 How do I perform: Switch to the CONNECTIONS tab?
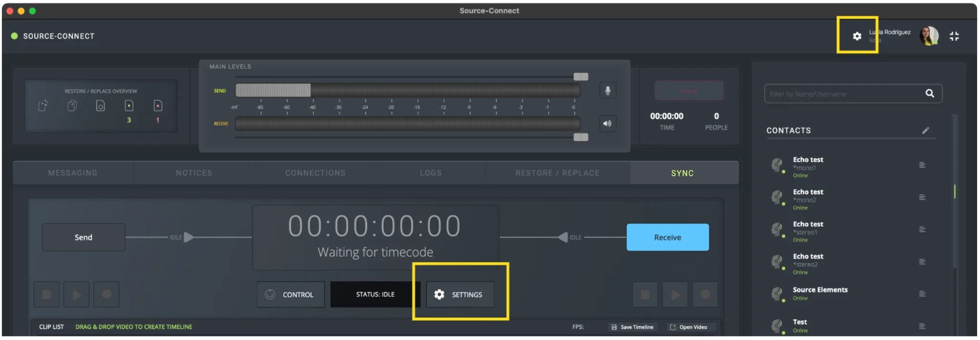pyautogui.click(x=315, y=173)
